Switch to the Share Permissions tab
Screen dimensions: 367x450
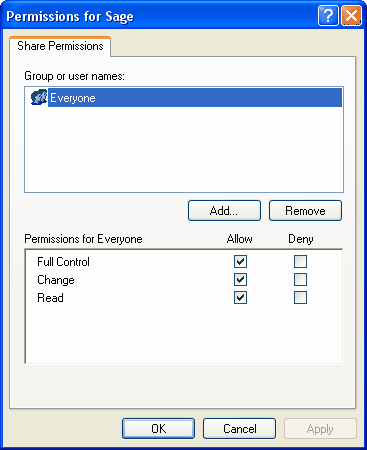click(x=60, y=46)
